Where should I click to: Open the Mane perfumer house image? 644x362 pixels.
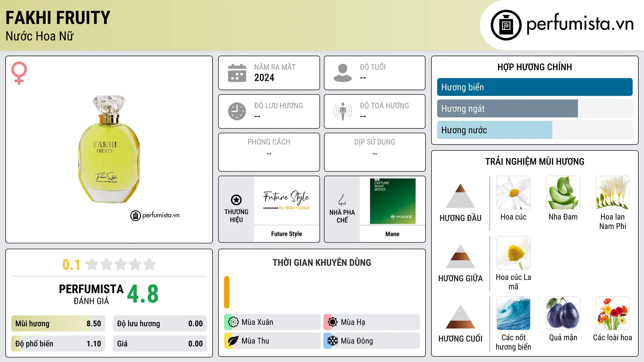point(392,201)
